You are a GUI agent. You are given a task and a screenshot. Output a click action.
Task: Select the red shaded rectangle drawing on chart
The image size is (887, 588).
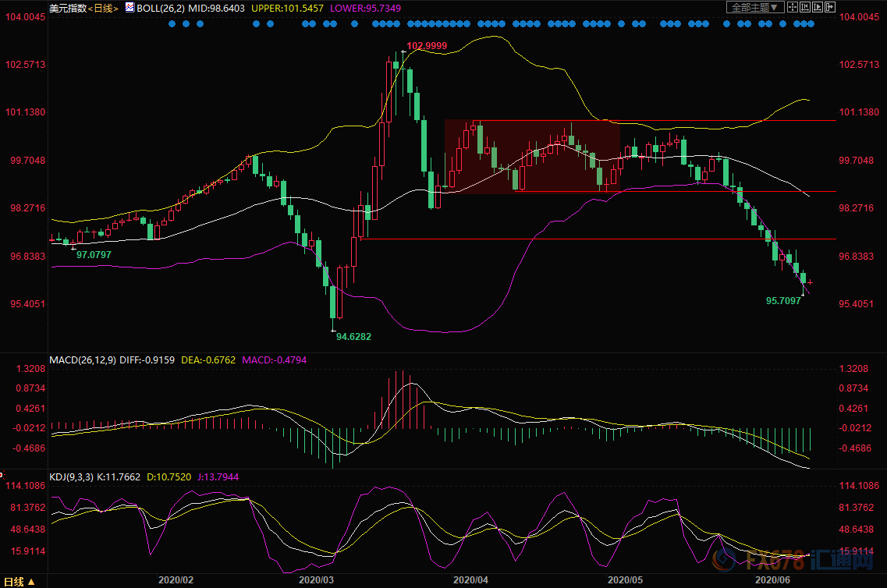tap(532, 156)
